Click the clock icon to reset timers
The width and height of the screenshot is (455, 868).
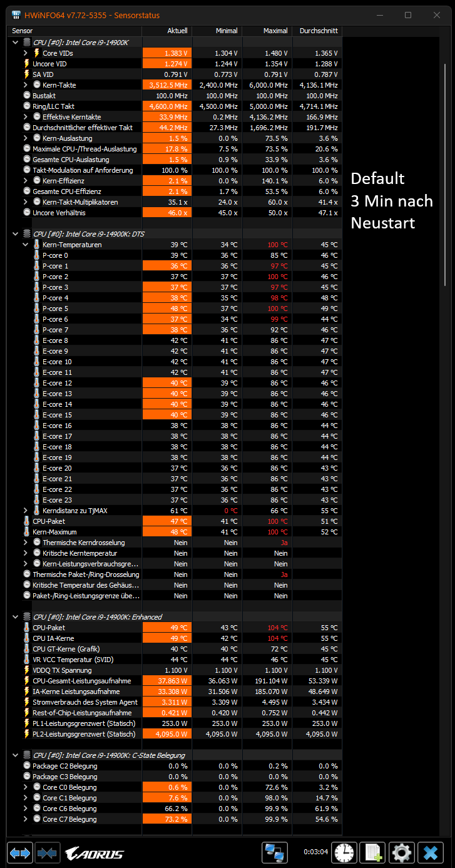tap(344, 852)
